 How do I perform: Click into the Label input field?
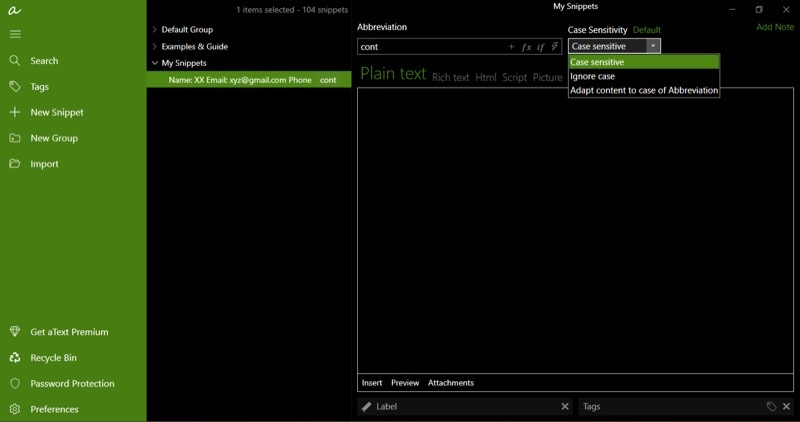(x=467, y=407)
